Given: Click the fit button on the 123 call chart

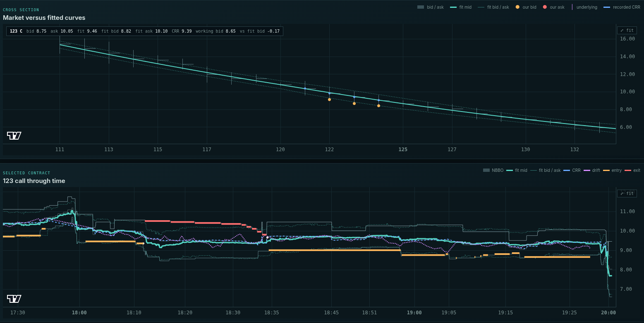Looking at the screenshot, I should pyautogui.click(x=627, y=193).
